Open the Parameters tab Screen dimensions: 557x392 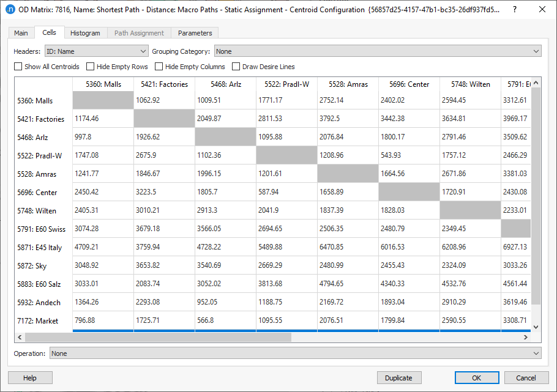click(195, 33)
